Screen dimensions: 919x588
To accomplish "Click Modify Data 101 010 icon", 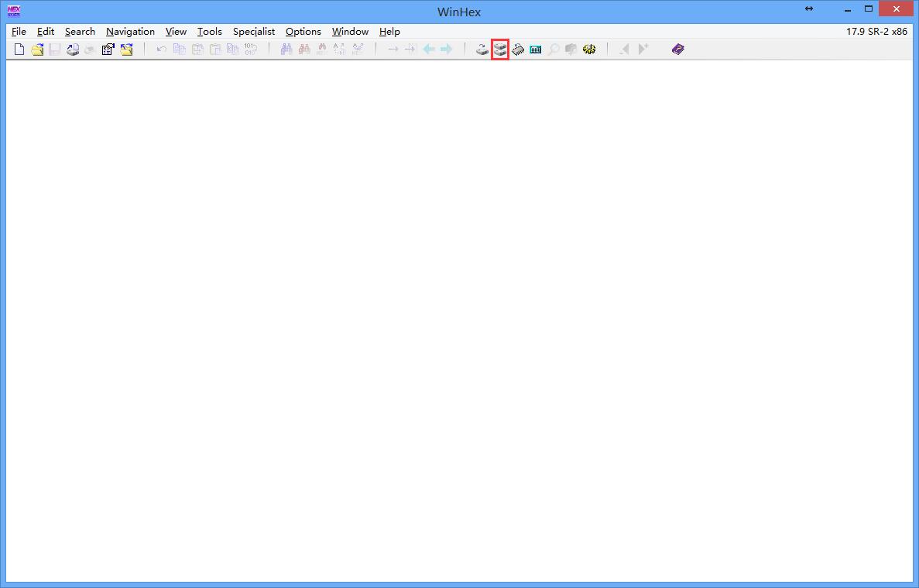I will [x=250, y=50].
